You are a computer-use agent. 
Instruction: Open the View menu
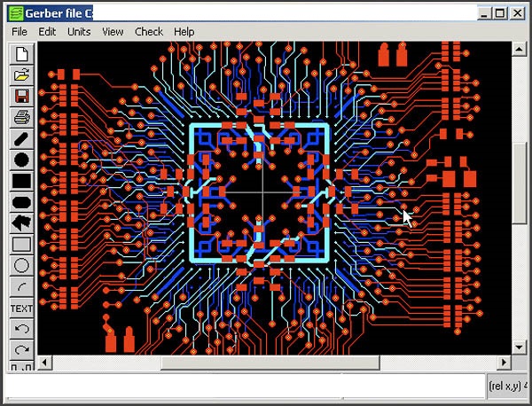click(x=113, y=32)
